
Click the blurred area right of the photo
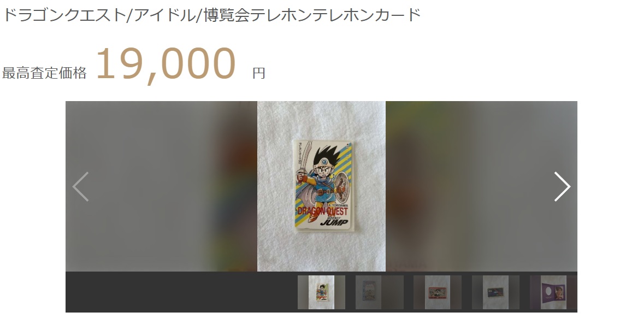click(x=481, y=186)
